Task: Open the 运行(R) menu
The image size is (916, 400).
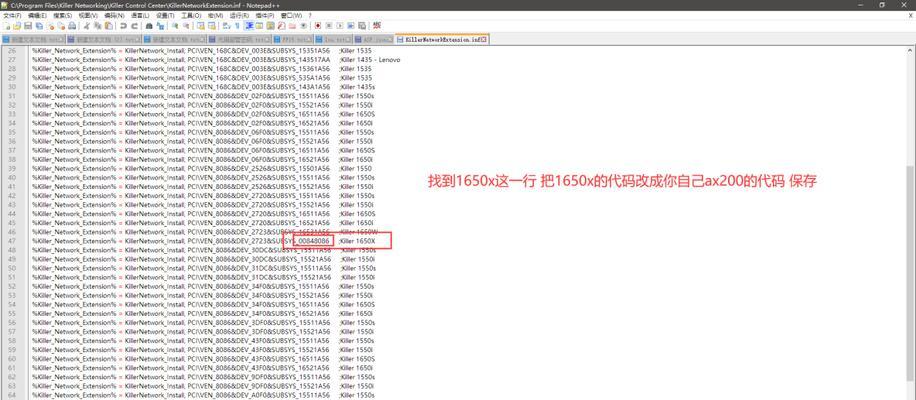Action: pos(240,15)
